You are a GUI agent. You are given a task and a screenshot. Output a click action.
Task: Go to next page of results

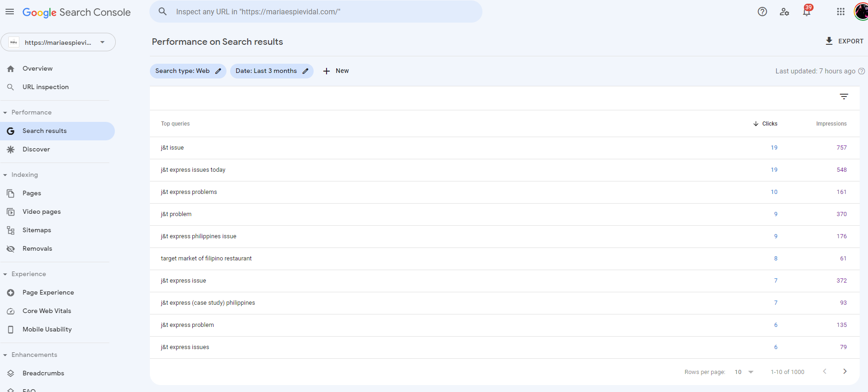pyautogui.click(x=845, y=372)
